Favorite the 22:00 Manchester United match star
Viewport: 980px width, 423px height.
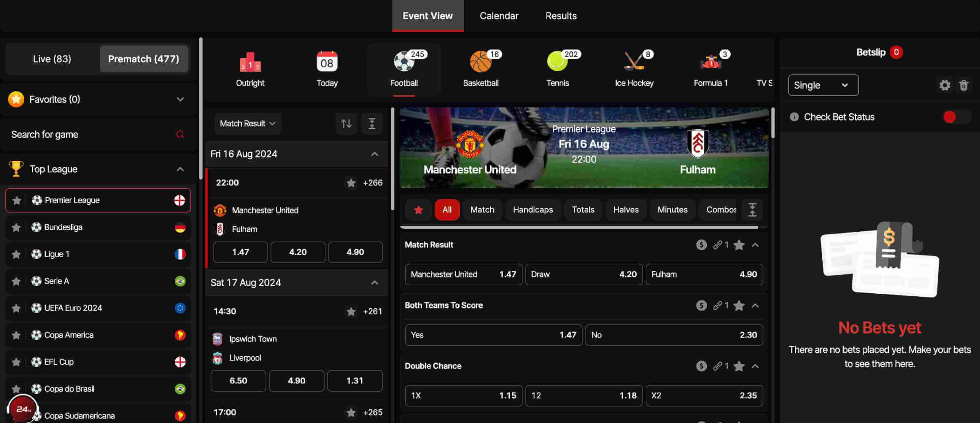pyautogui.click(x=351, y=183)
